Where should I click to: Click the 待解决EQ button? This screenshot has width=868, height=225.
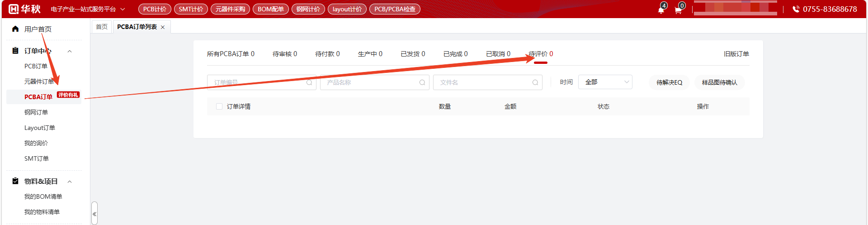click(669, 82)
